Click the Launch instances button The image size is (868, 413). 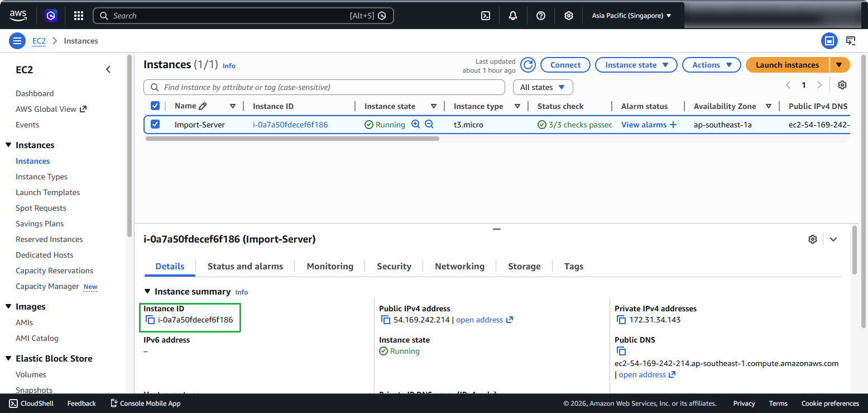[x=787, y=65]
